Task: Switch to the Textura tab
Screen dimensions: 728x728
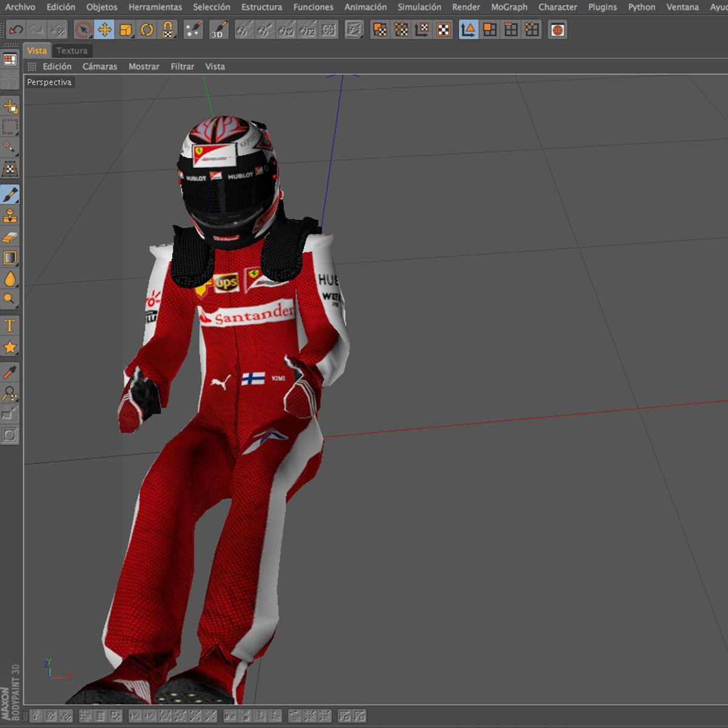Action: pos(72,51)
